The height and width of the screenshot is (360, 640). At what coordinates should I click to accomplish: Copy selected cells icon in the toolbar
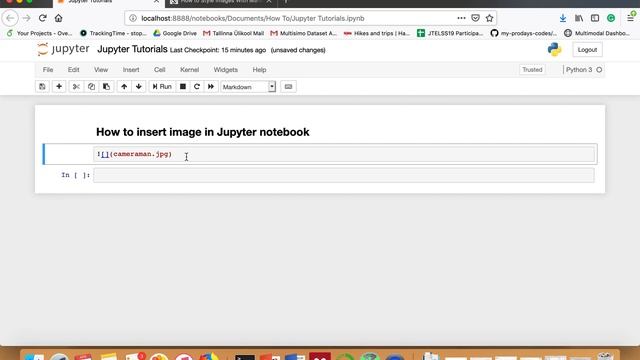tap(91, 87)
